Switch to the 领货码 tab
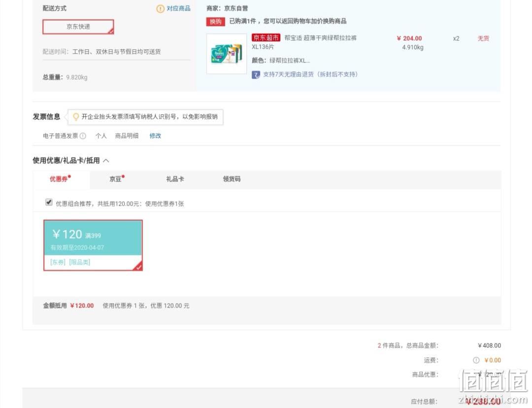This screenshot has width=532, height=408. [x=232, y=179]
